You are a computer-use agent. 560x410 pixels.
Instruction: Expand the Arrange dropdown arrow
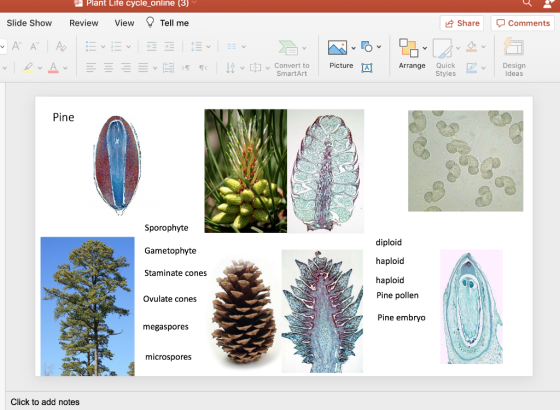point(425,48)
